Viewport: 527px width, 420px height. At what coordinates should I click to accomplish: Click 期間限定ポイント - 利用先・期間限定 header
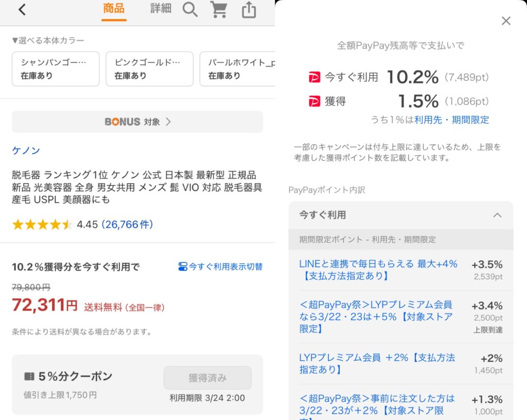click(x=367, y=239)
